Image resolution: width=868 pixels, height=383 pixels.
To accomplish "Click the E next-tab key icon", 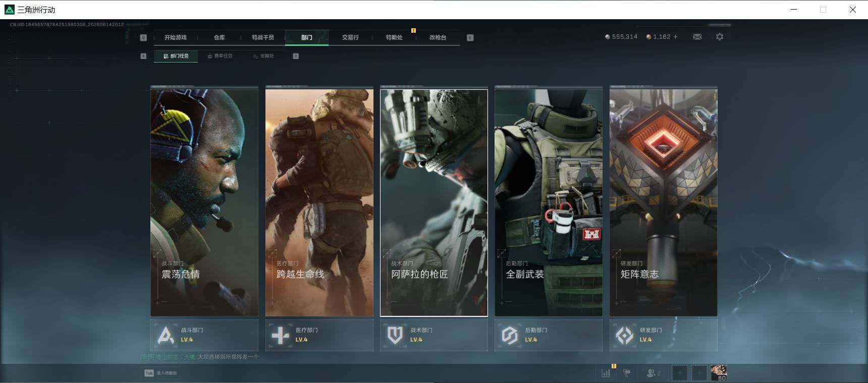I will [x=470, y=37].
